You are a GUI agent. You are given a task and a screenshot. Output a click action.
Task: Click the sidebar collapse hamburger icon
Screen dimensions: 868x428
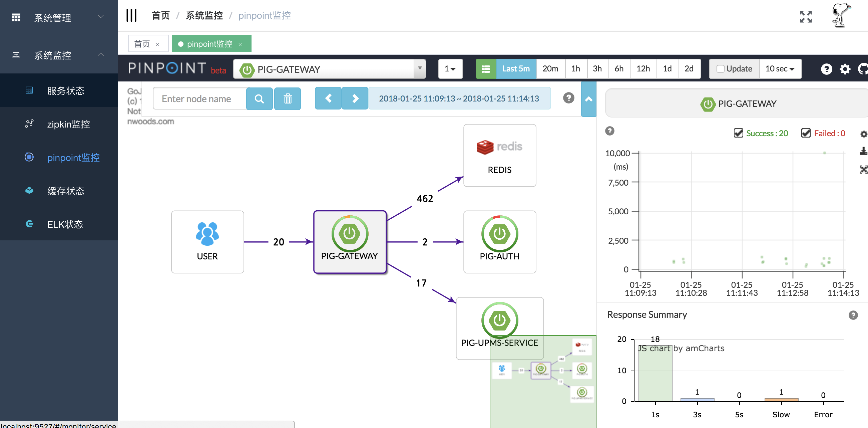click(x=131, y=15)
